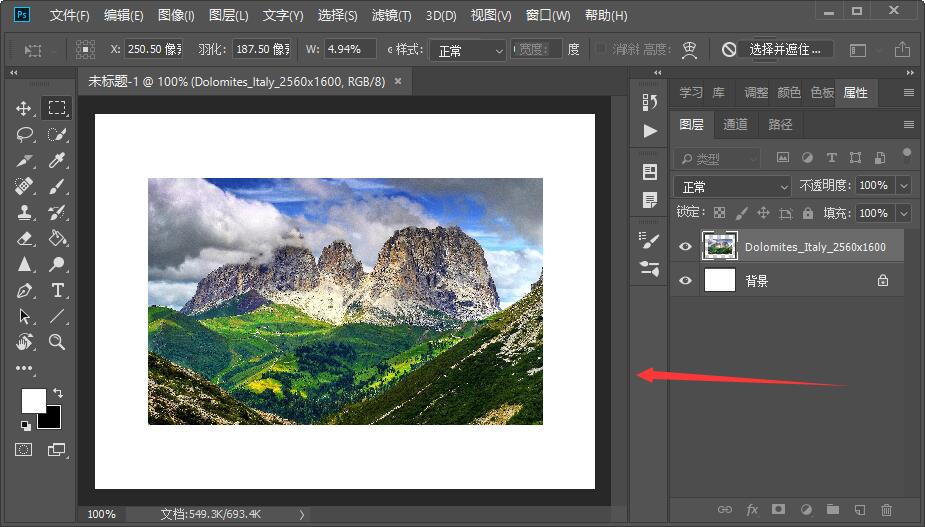Image resolution: width=925 pixels, height=527 pixels.
Task: Select the Quick Selection tool
Action: tap(57, 135)
